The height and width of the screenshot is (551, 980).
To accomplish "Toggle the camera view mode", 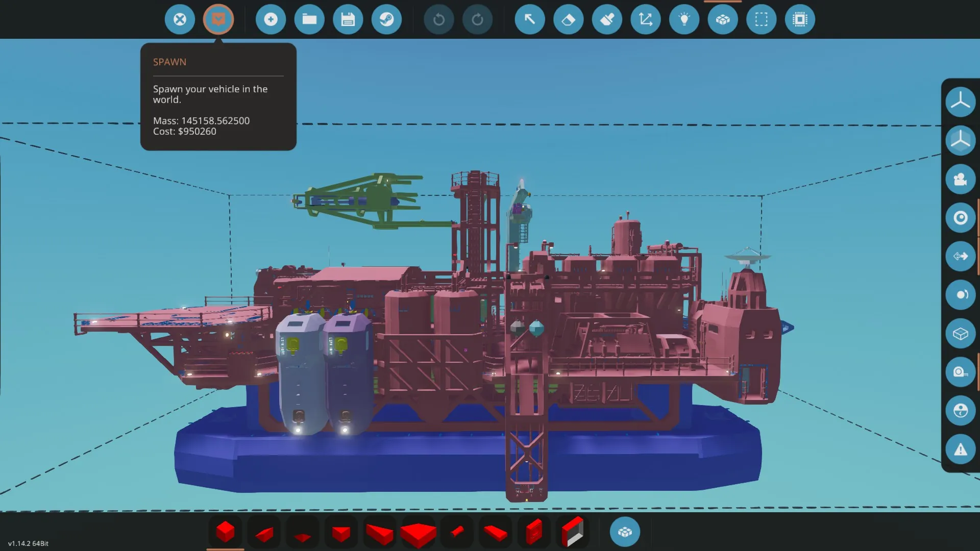I will (x=960, y=179).
